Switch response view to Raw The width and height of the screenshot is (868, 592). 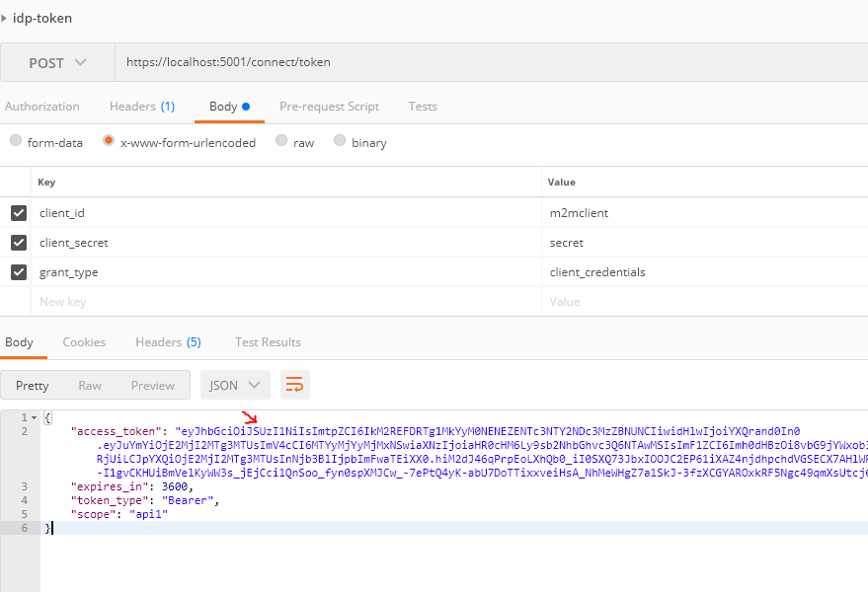point(90,386)
